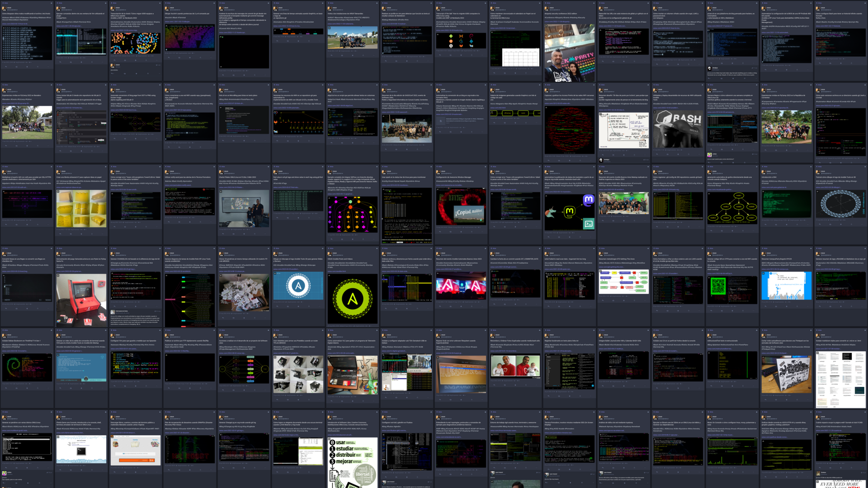This screenshot has height=488, width=868.
Task: Open the green bar chart console image
Action: [732, 451]
